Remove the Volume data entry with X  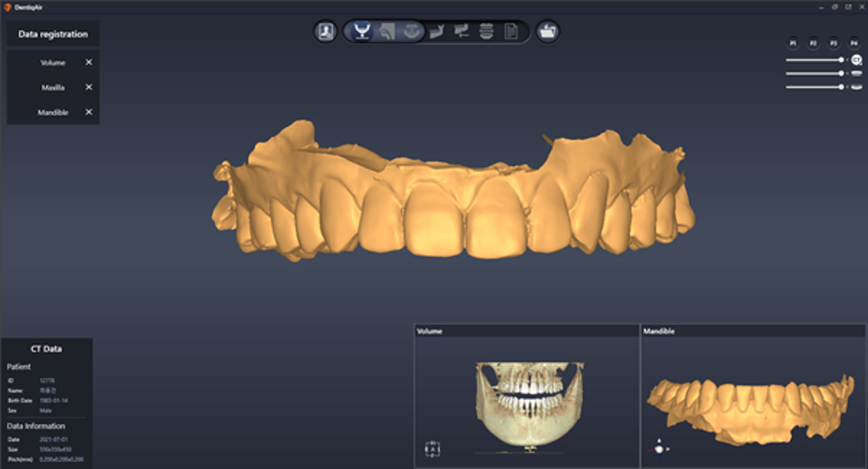89,62
